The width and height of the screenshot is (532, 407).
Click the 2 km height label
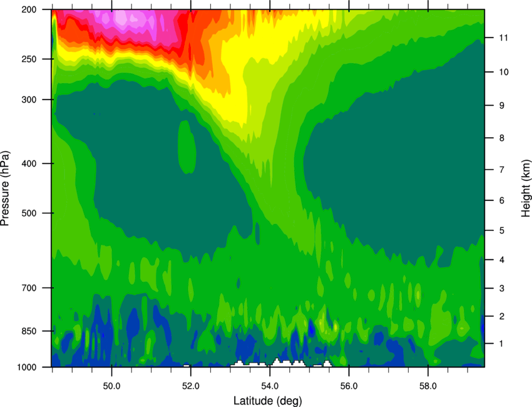[x=502, y=316]
